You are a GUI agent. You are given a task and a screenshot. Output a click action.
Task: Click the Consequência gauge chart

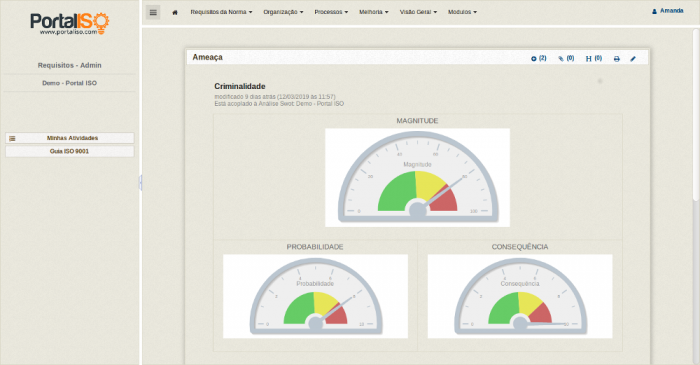[520, 296]
